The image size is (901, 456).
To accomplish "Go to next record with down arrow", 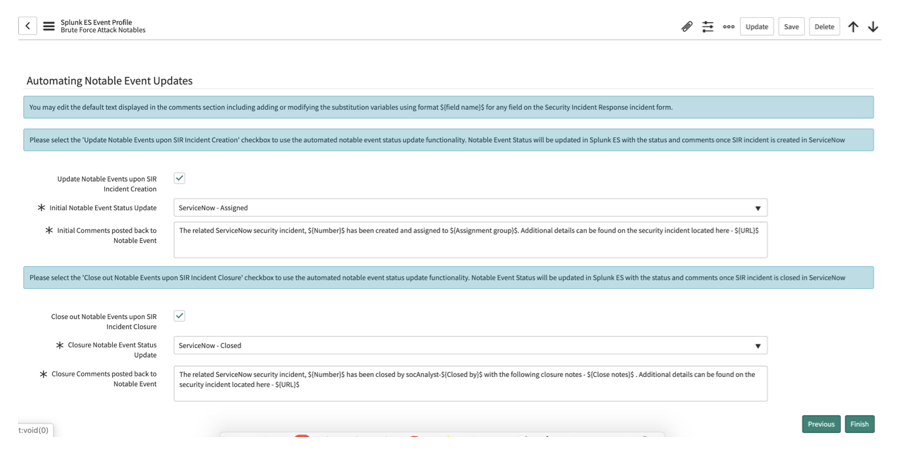I will click(x=873, y=26).
